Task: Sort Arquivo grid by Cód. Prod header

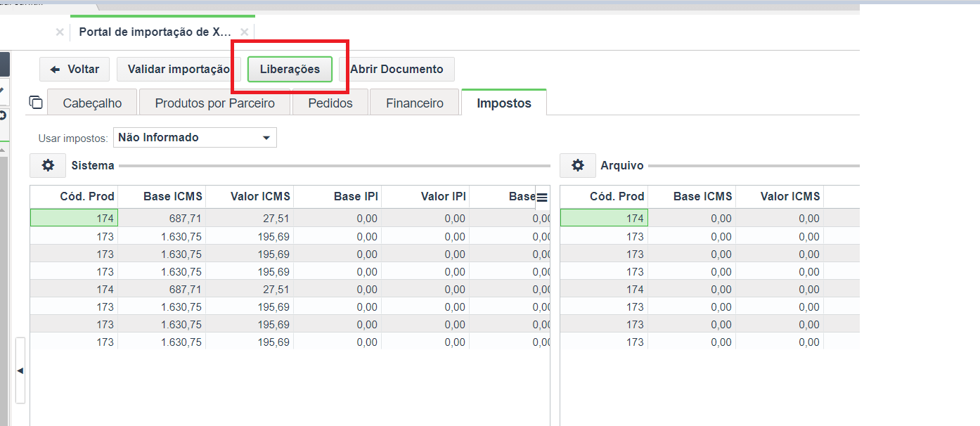Action: click(604, 197)
